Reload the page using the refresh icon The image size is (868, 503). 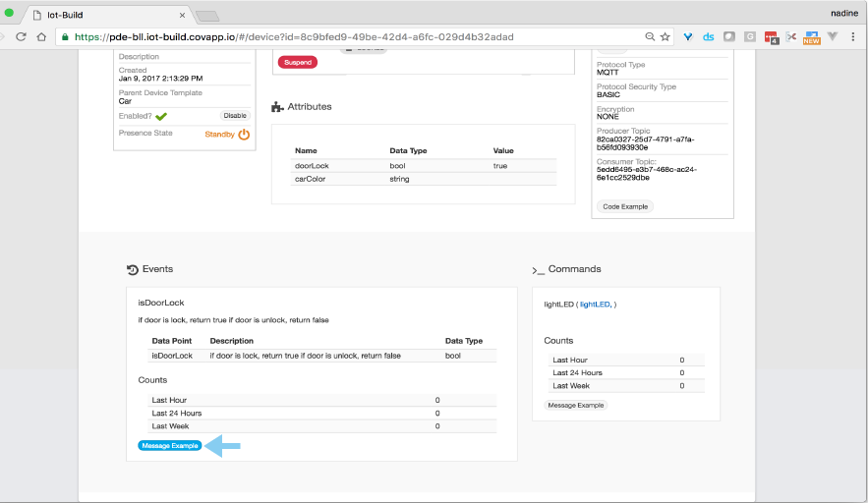coord(18,36)
